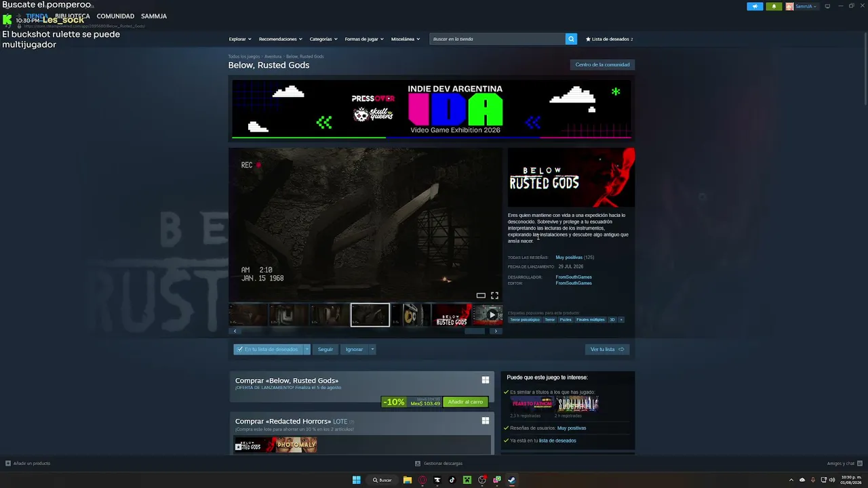
Task: Open File Explorer from the taskbar
Action: (x=408, y=480)
